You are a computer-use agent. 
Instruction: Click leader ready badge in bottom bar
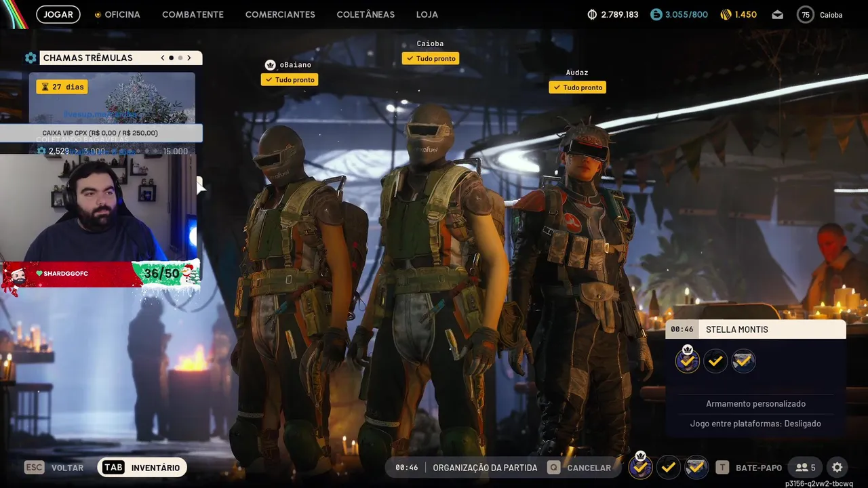(640, 466)
